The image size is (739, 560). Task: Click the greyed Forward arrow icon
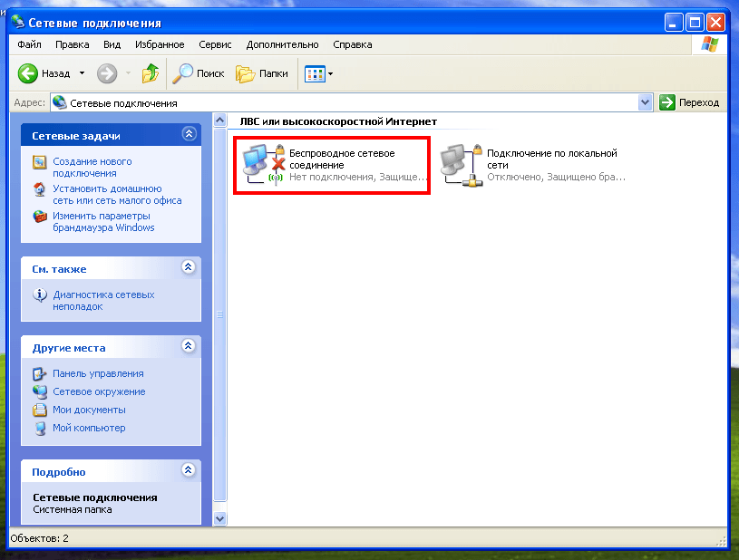click(107, 73)
